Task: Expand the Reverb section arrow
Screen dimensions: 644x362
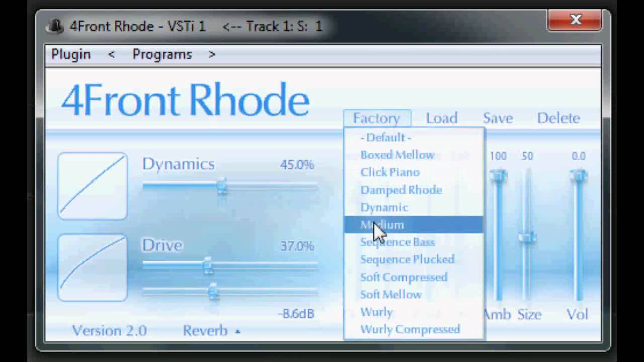Action: point(238,331)
